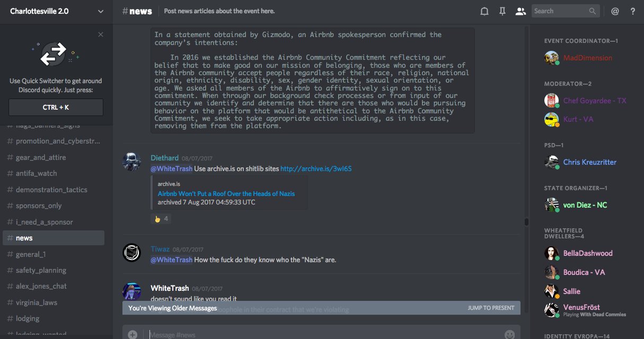Toggle the pointing finger reaction with 4
644x339 pixels.
[161, 218]
